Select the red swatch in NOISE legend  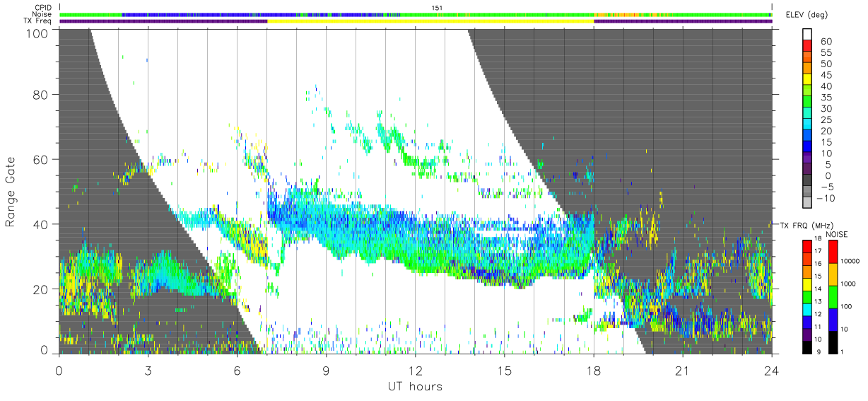click(833, 252)
